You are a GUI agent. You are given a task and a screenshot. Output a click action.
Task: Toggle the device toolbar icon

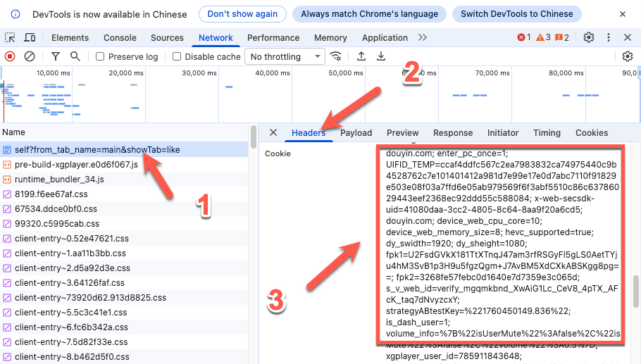pos(30,38)
